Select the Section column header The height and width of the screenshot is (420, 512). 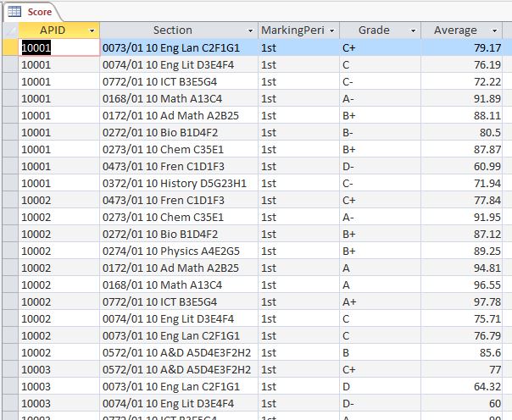click(179, 30)
